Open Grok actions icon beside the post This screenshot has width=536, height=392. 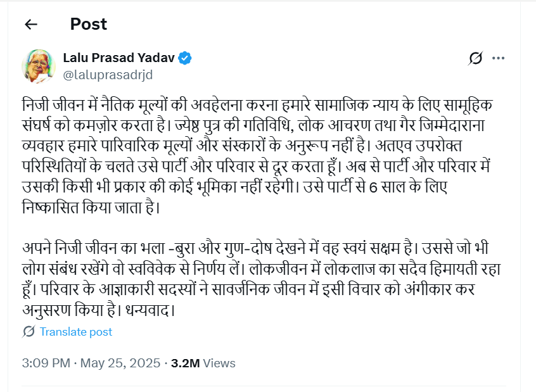[x=475, y=58]
